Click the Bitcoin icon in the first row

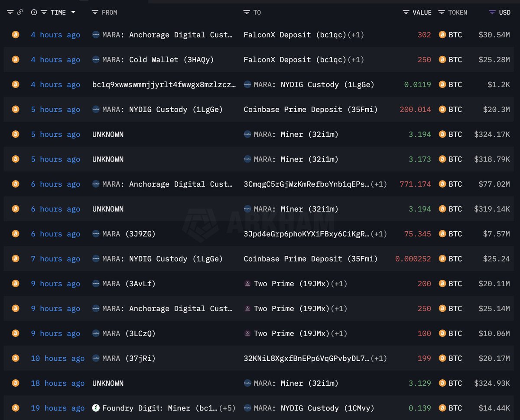click(x=16, y=35)
